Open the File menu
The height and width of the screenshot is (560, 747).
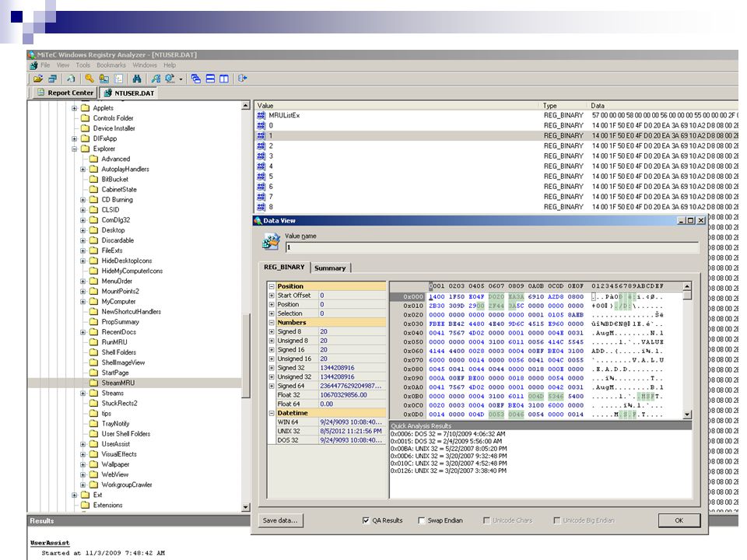coord(45,65)
